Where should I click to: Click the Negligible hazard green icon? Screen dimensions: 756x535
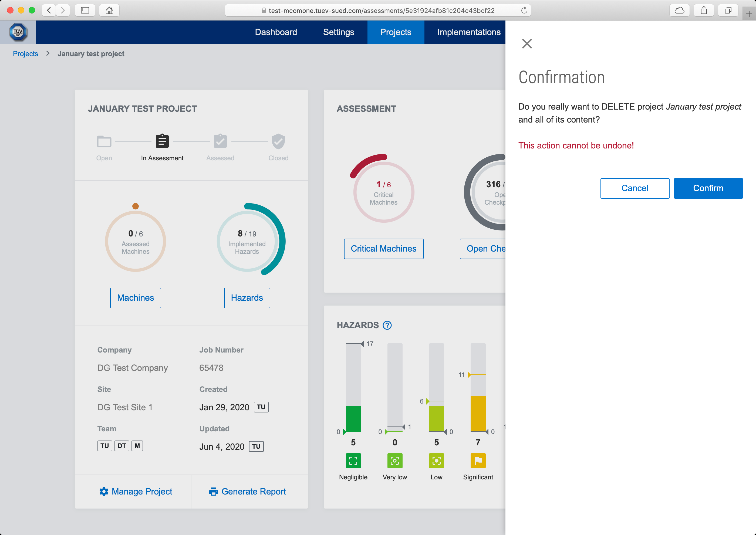coord(353,460)
